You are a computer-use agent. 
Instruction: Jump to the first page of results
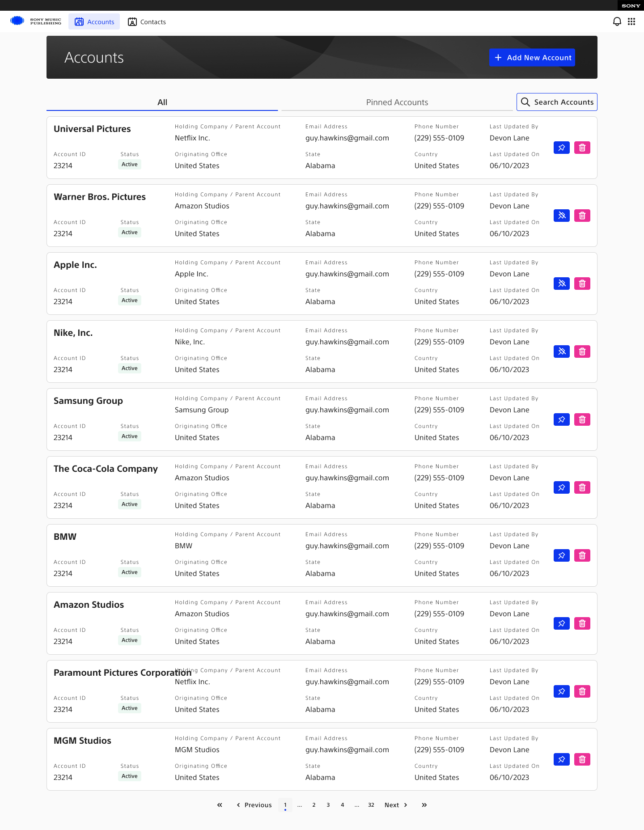[x=220, y=805]
